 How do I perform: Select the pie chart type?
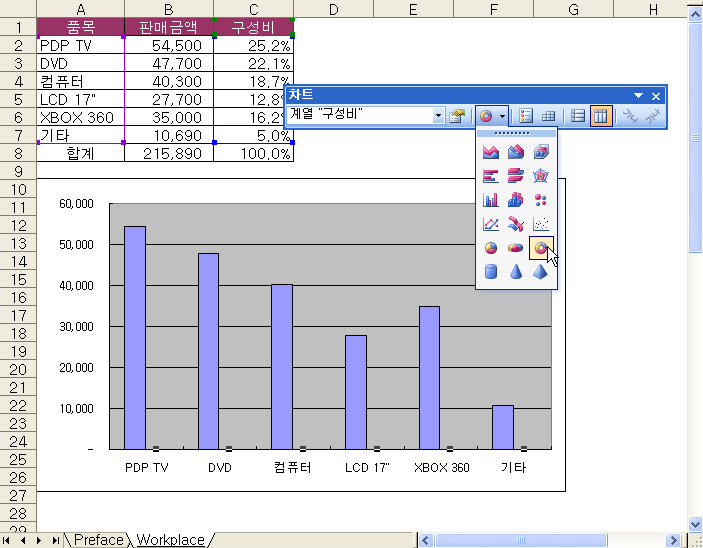tap(491, 248)
